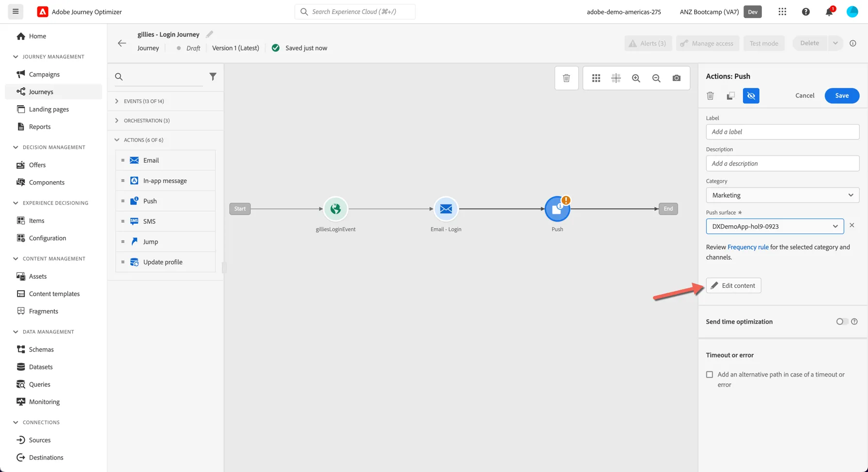
Task: Collapse Content Management nav group
Action: click(15, 259)
